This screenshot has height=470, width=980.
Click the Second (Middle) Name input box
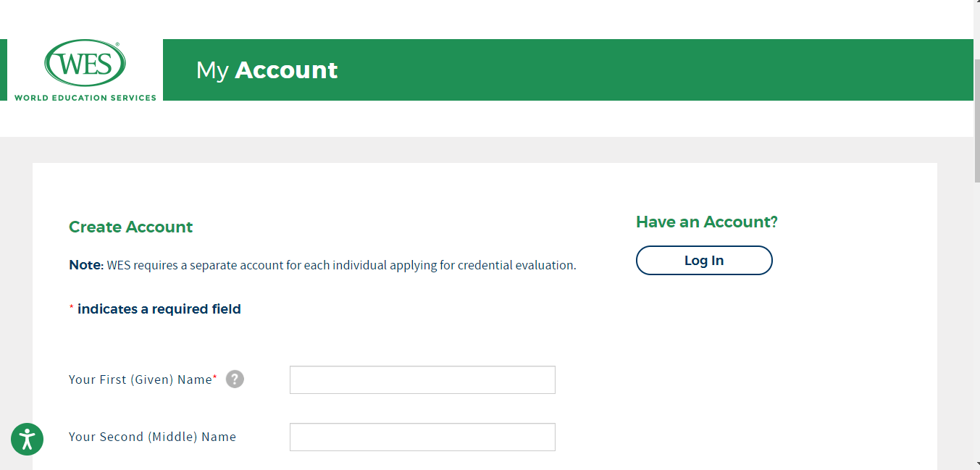[x=422, y=437]
